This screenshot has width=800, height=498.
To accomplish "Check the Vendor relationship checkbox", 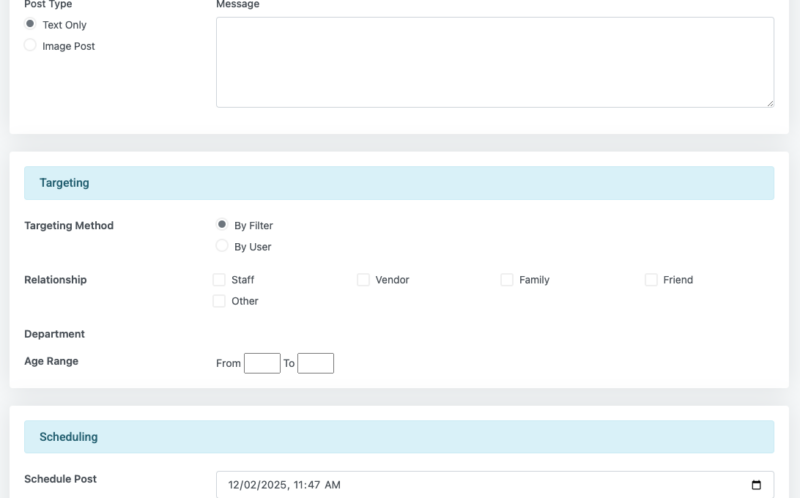I will [363, 280].
